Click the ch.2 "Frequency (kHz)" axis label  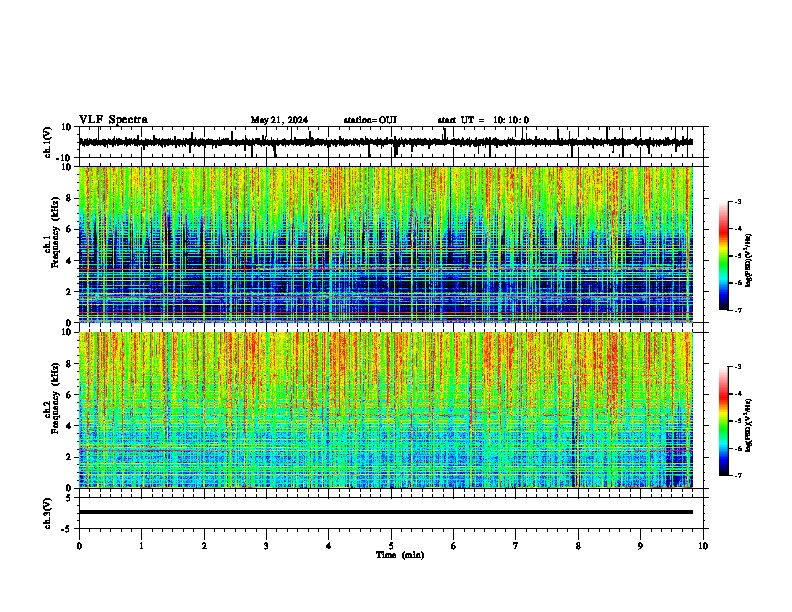55,398
